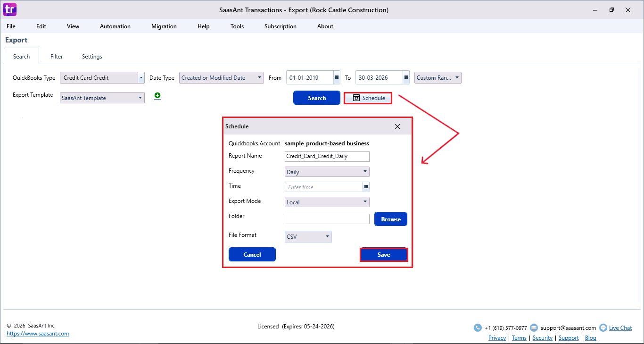The height and width of the screenshot is (344, 644).
Task: Cancel the Schedule dialog
Action: point(252,254)
